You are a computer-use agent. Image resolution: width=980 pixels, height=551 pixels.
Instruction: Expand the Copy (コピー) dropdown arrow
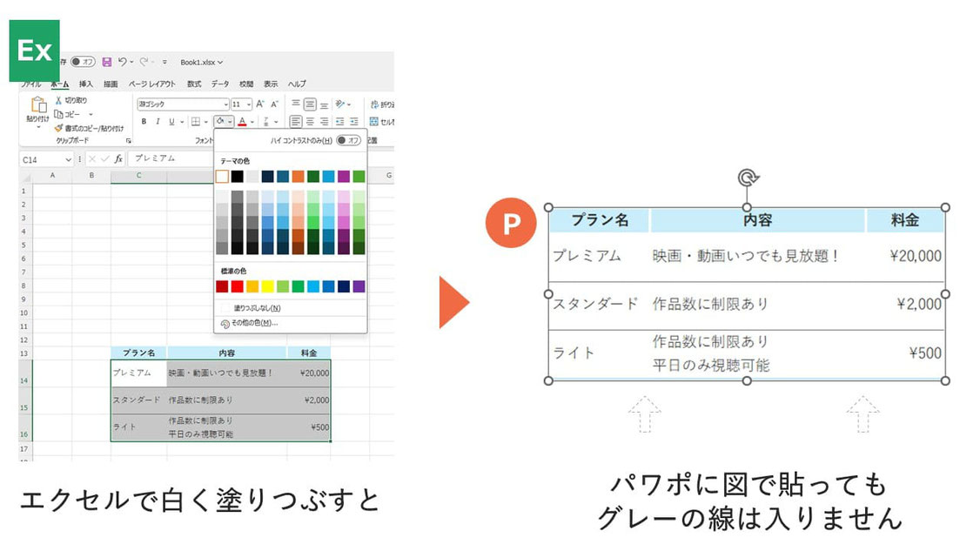(91, 114)
